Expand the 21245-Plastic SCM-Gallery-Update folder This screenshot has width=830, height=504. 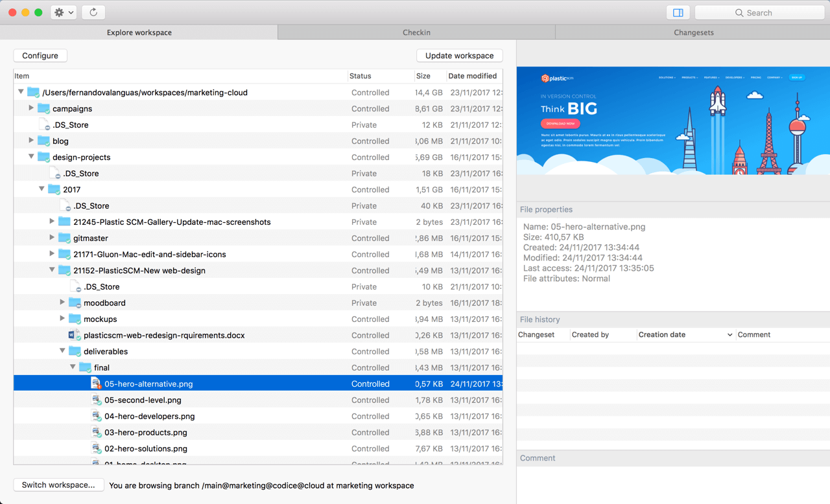52,222
